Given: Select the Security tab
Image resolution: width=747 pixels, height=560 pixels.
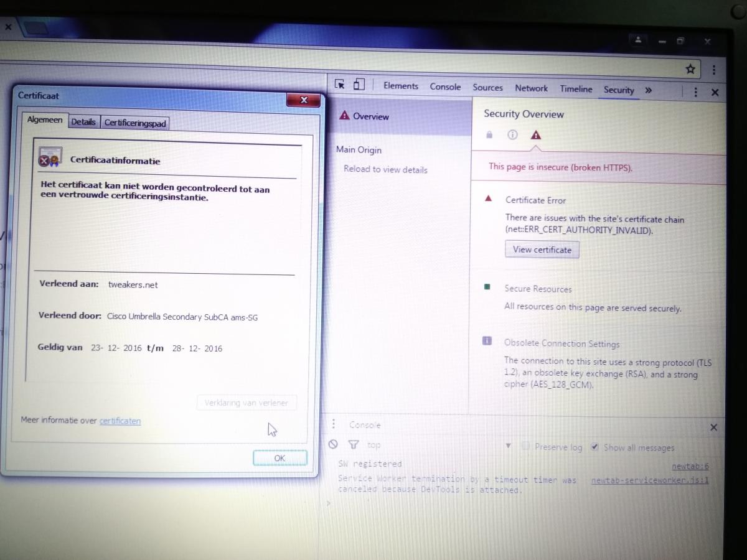Looking at the screenshot, I should (x=618, y=90).
